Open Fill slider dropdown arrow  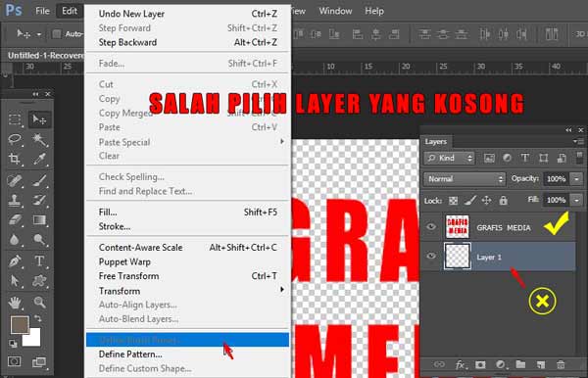tap(576, 200)
